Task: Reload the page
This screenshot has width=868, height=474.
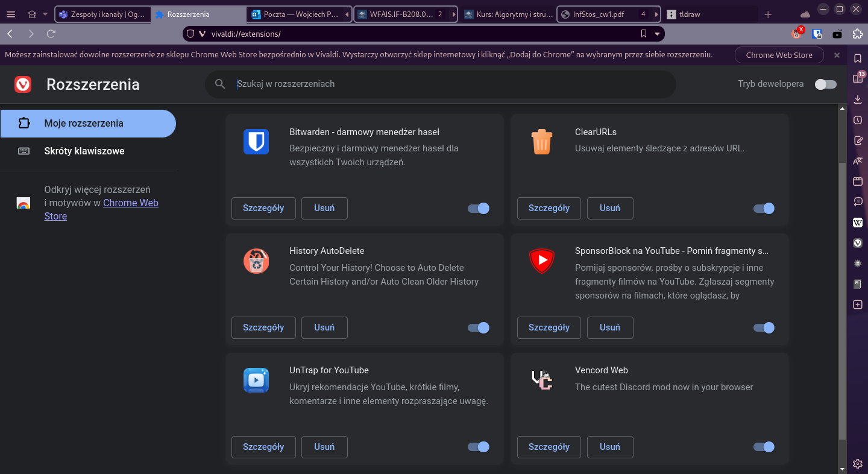Action: pos(51,34)
